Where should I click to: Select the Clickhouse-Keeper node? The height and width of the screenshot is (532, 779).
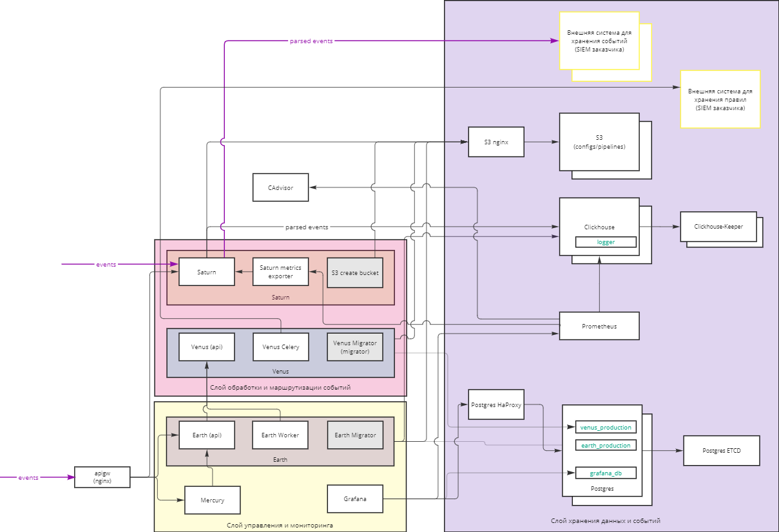click(x=718, y=226)
